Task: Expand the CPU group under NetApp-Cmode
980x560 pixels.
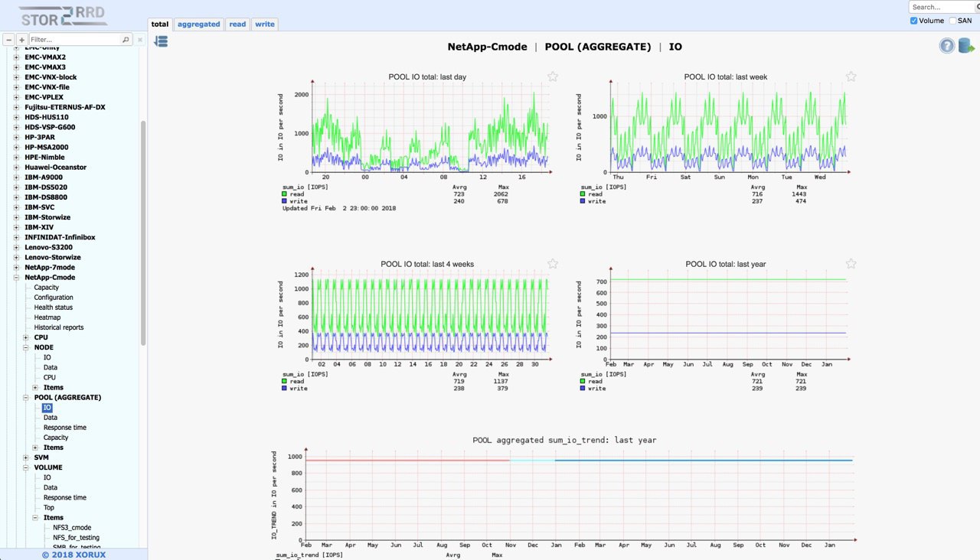Action: click(26, 337)
